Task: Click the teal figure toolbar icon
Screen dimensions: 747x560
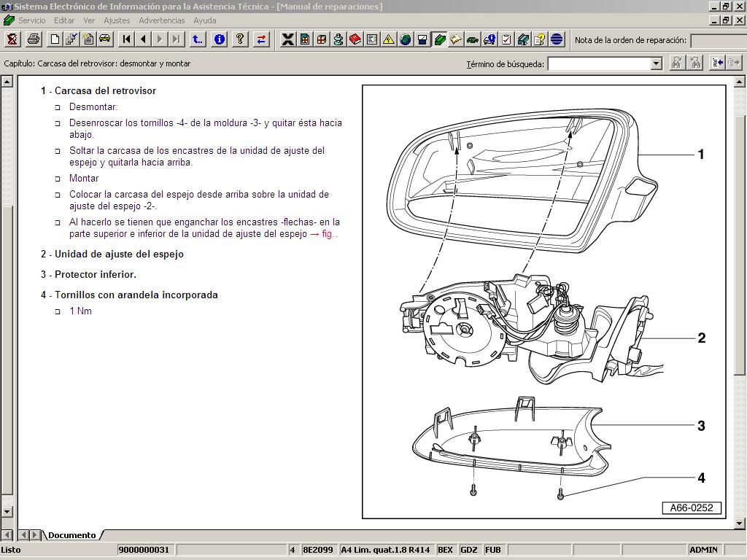Action: click(338, 39)
